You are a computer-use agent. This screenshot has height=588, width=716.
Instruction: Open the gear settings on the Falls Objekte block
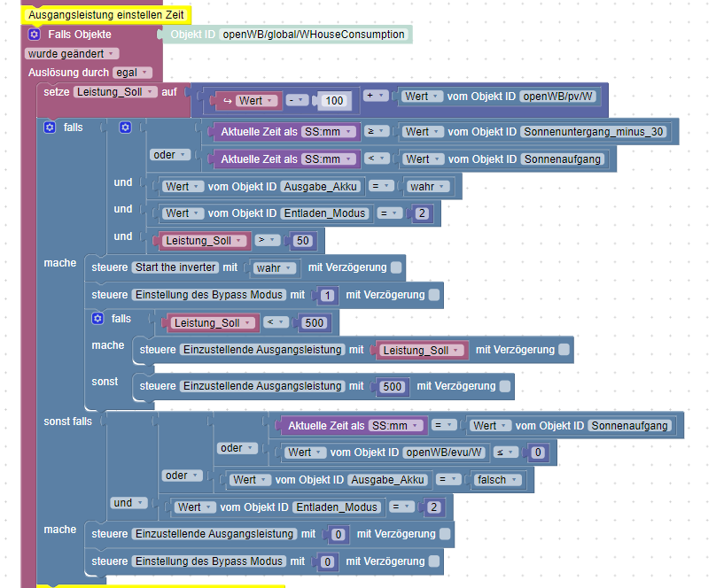coord(35,35)
